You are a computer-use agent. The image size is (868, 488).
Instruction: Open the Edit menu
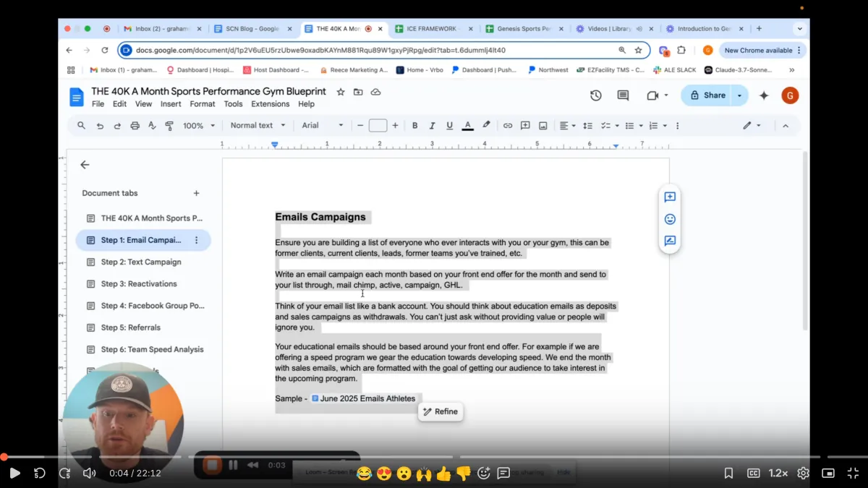[119, 104]
